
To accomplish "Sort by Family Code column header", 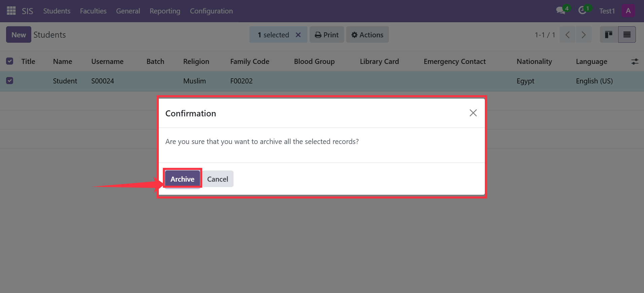I will pyautogui.click(x=250, y=62).
